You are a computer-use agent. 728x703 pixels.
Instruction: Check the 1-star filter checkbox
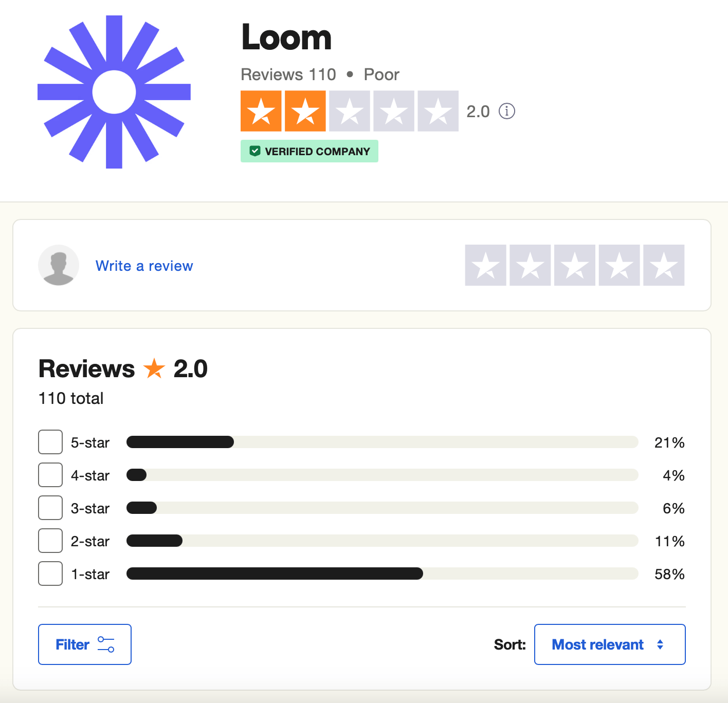50,573
